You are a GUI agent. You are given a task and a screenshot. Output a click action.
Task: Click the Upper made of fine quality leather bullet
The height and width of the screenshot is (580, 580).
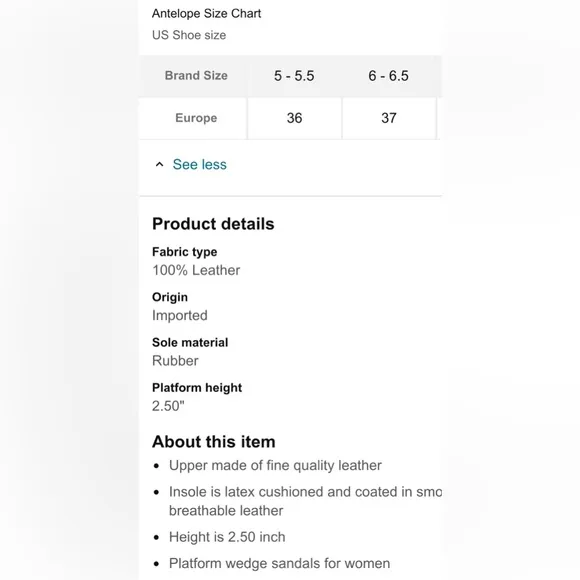(275, 466)
